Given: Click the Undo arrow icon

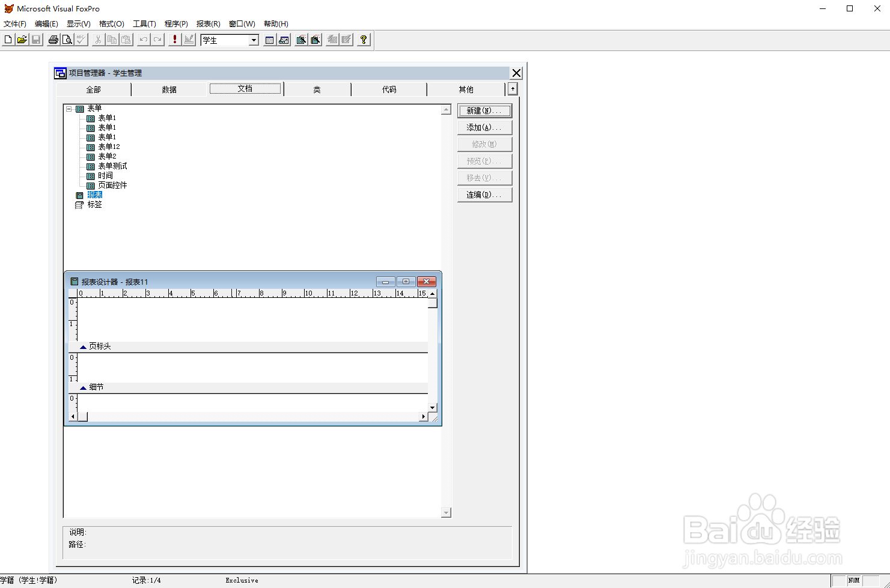Looking at the screenshot, I should pos(144,40).
